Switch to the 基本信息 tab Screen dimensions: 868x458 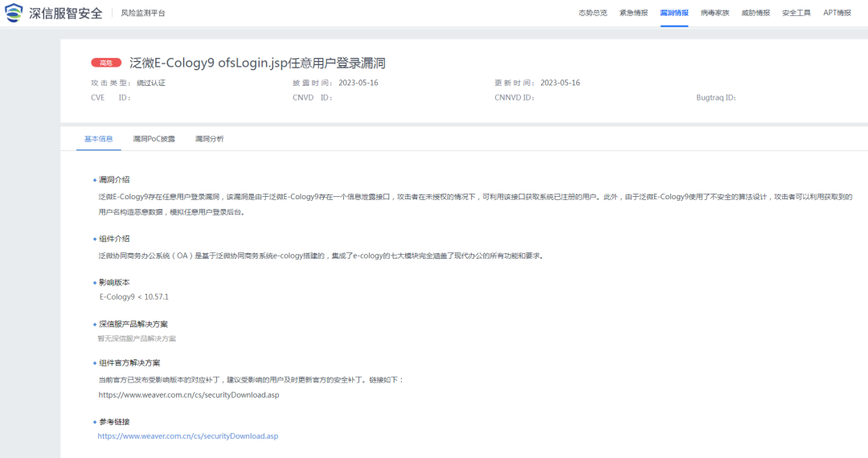pos(99,139)
